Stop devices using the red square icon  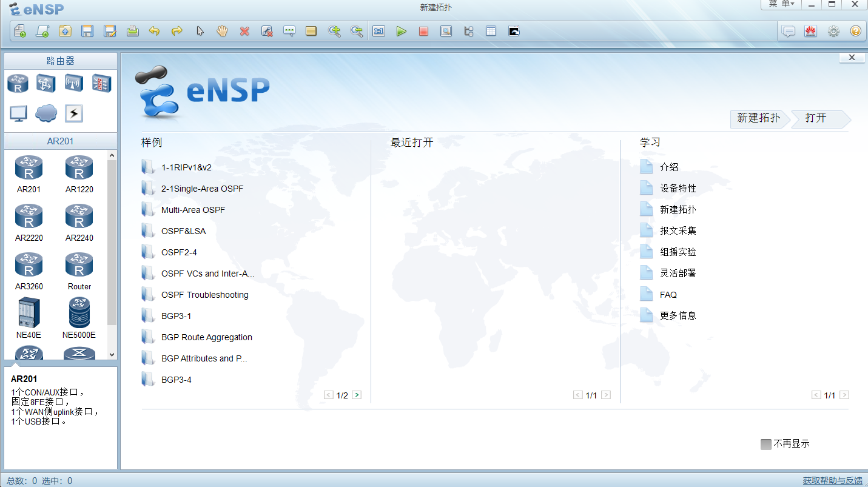423,31
